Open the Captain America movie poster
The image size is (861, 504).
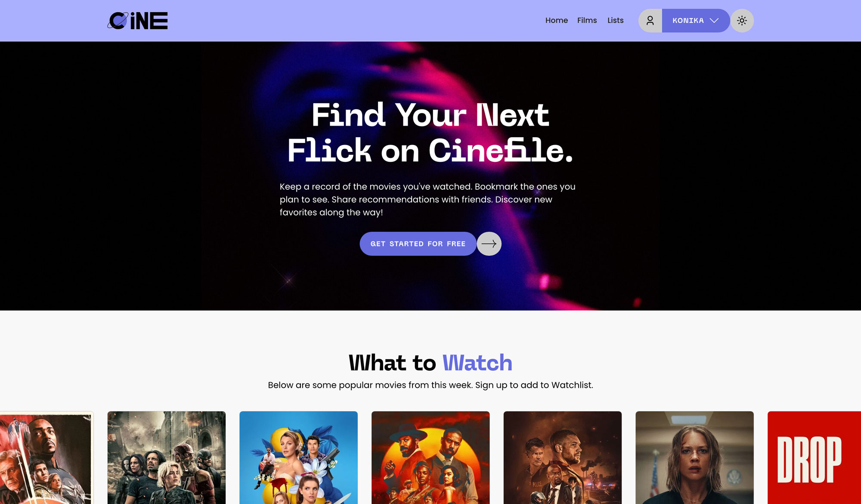click(46, 458)
